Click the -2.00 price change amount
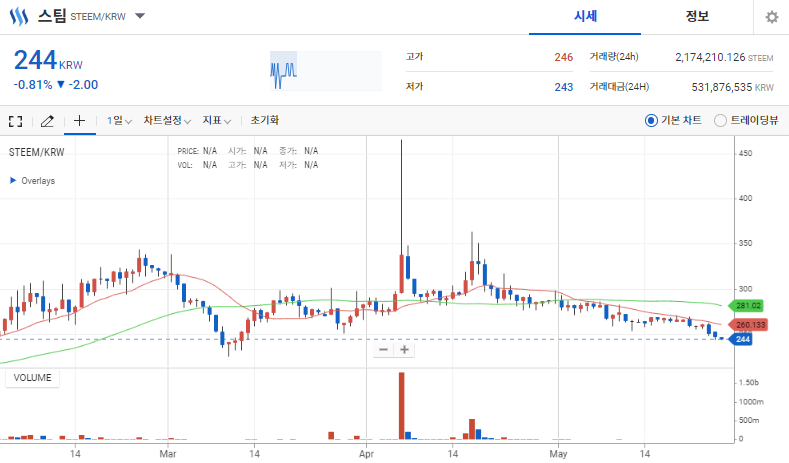 tap(83, 85)
